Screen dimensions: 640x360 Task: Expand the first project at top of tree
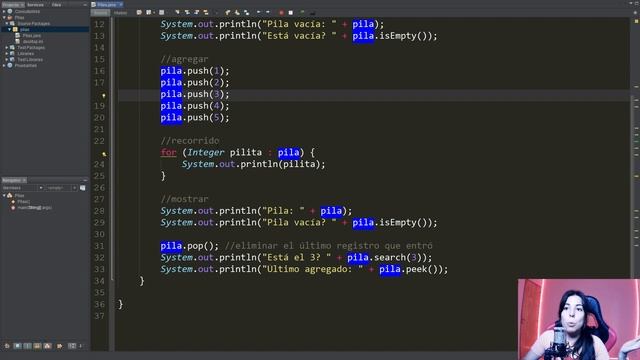click(x=4, y=11)
